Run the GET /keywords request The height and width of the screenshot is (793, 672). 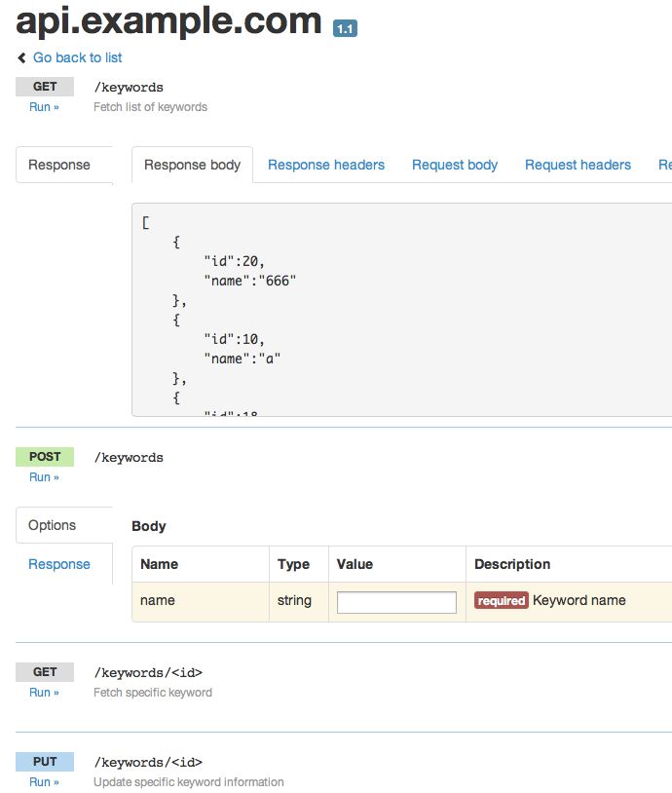coord(44,107)
